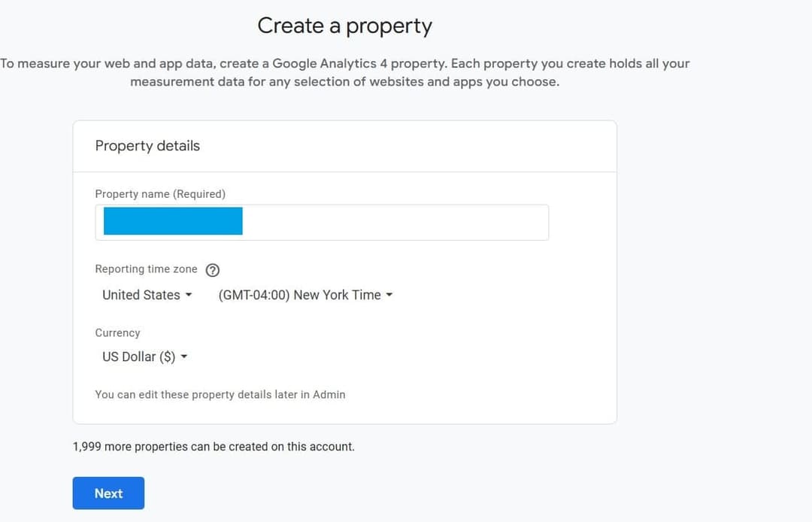Click the edit details later notice text
The width and height of the screenshot is (812, 522).
220,394
